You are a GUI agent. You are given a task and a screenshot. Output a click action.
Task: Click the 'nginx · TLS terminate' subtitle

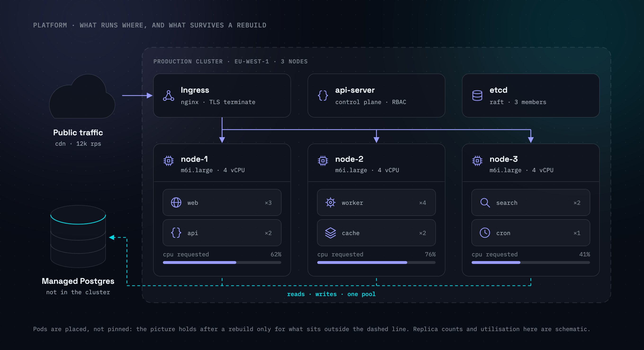(218, 102)
